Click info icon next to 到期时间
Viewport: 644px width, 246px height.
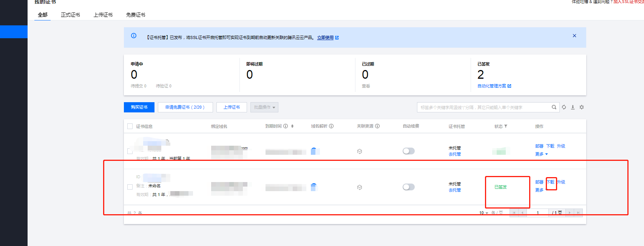point(286,126)
